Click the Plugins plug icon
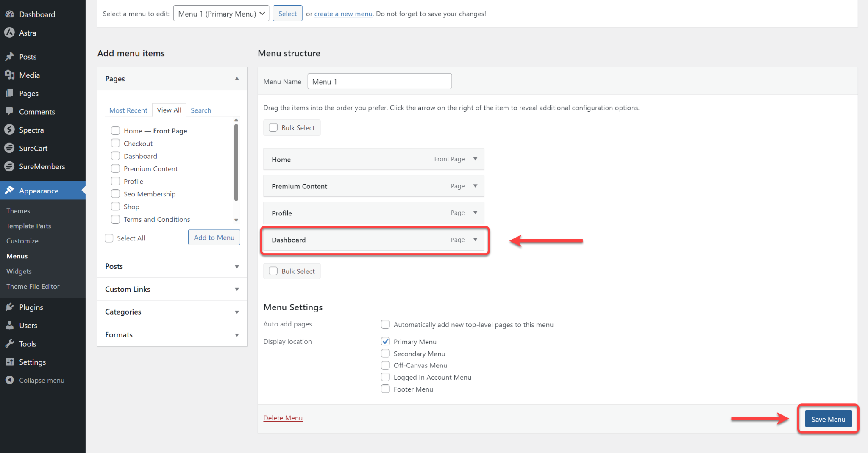 tap(10, 307)
